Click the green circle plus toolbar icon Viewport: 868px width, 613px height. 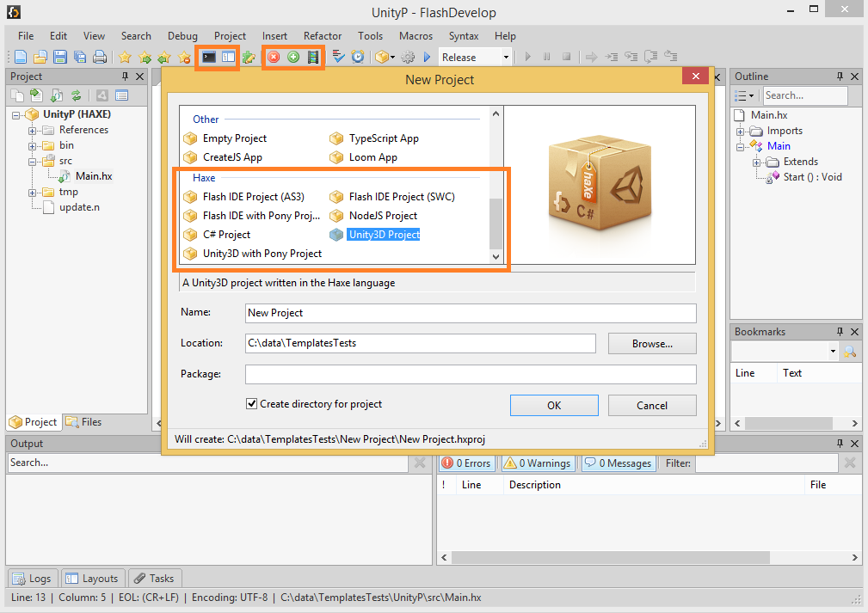(x=293, y=57)
